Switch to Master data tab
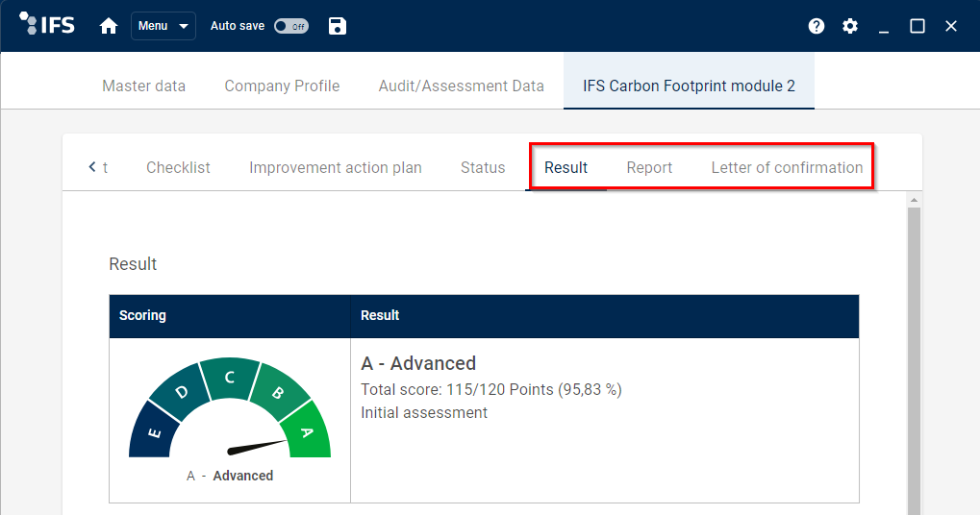980x515 pixels. click(x=143, y=86)
